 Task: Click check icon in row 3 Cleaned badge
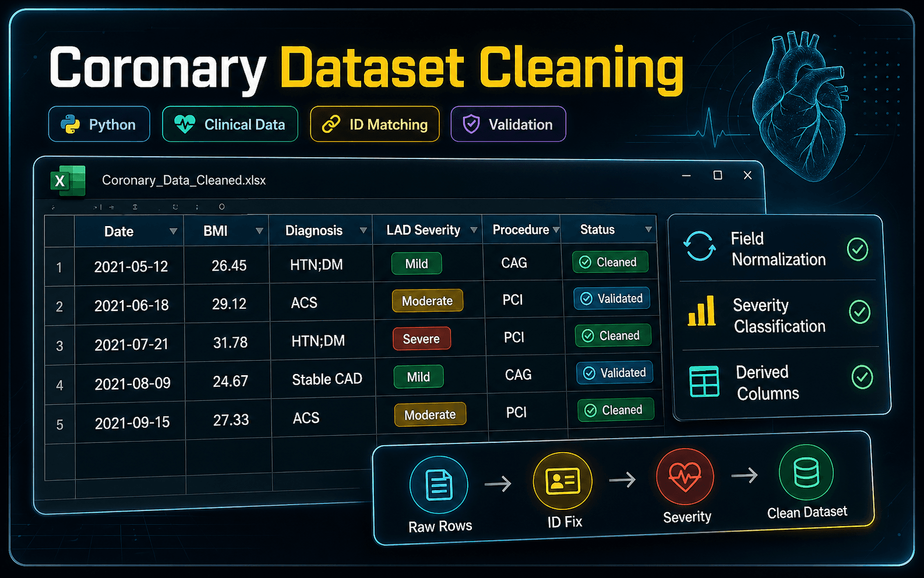(588, 336)
